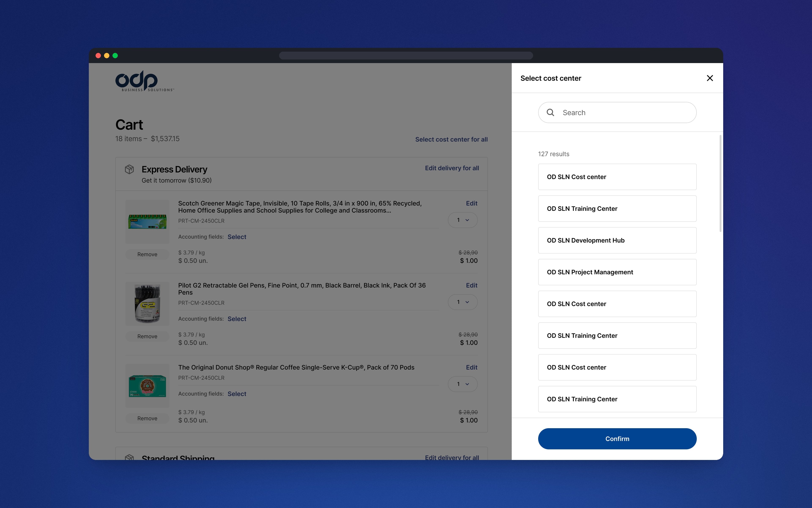812x508 pixels.
Task: Select accounting fields for Donut Shop Coffee
Action: (x=237, y=394)
